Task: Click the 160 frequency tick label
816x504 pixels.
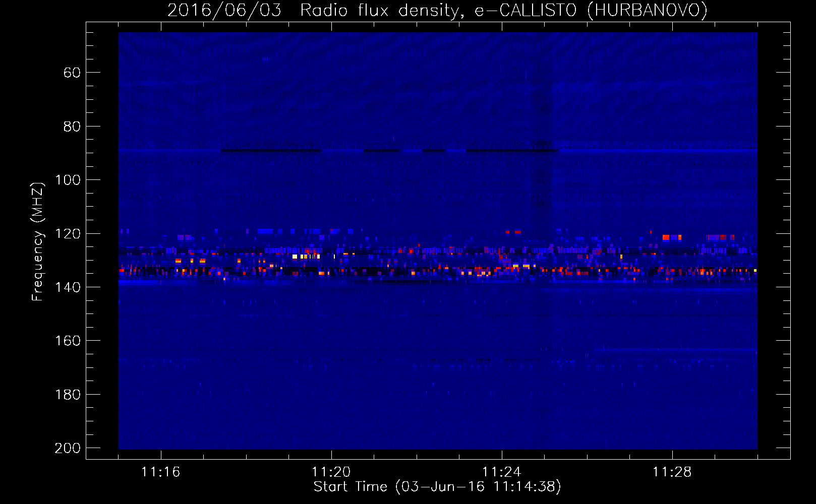Action: point(68,341)
